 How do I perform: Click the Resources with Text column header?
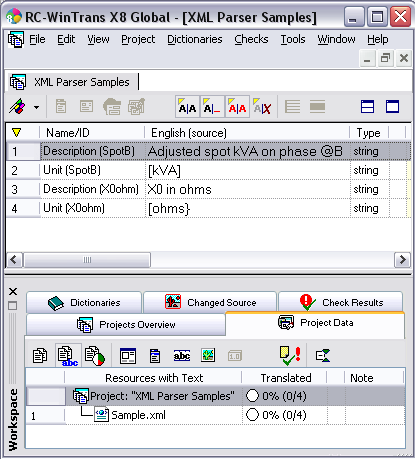[154, 378]
